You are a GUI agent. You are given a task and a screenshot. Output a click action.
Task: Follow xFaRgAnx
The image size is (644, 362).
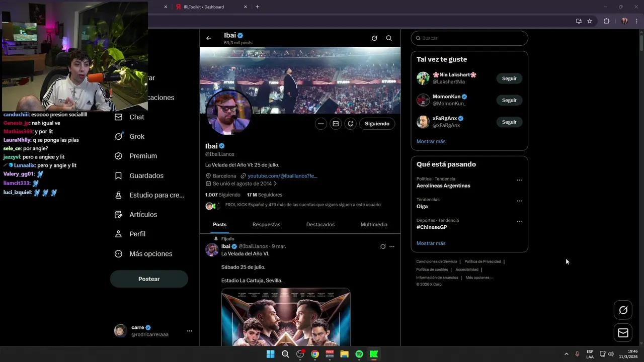[x=509, y=122]
